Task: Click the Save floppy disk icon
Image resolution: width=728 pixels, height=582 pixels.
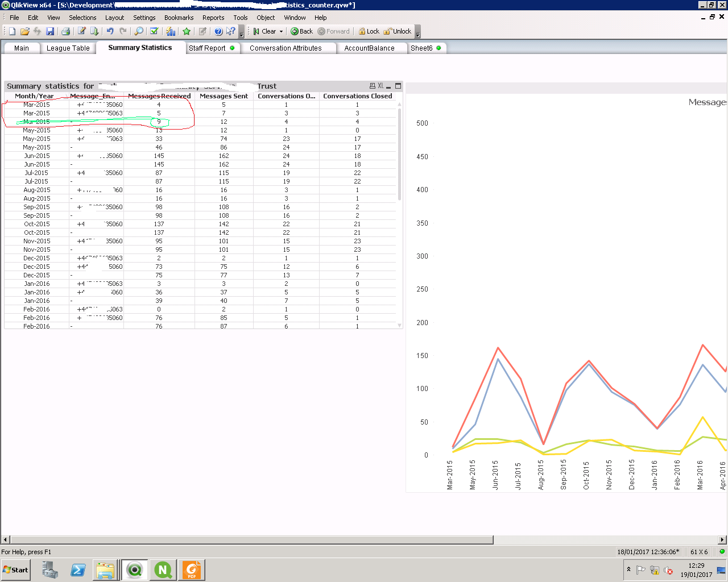Action: pyautogui.click(x=50, y=31)
